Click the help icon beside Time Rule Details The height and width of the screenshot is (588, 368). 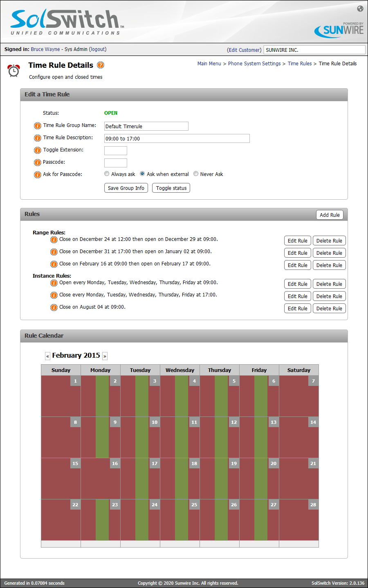(101, 65)
